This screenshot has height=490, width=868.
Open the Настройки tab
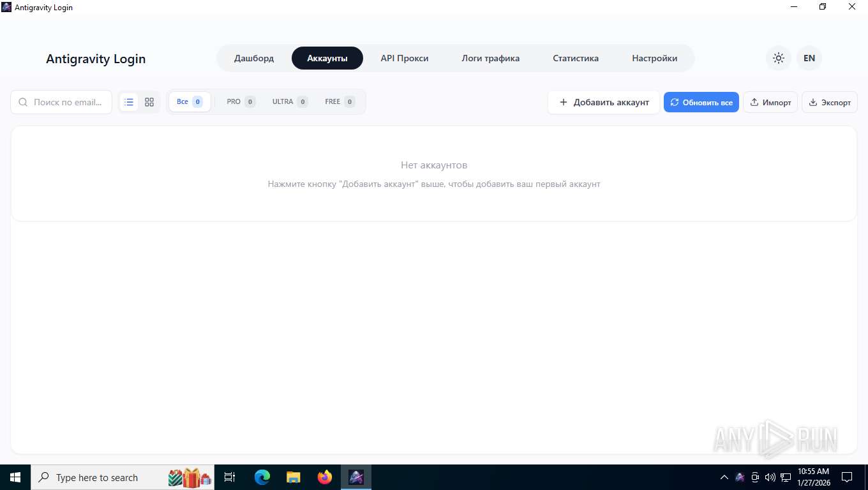[655, 58]
